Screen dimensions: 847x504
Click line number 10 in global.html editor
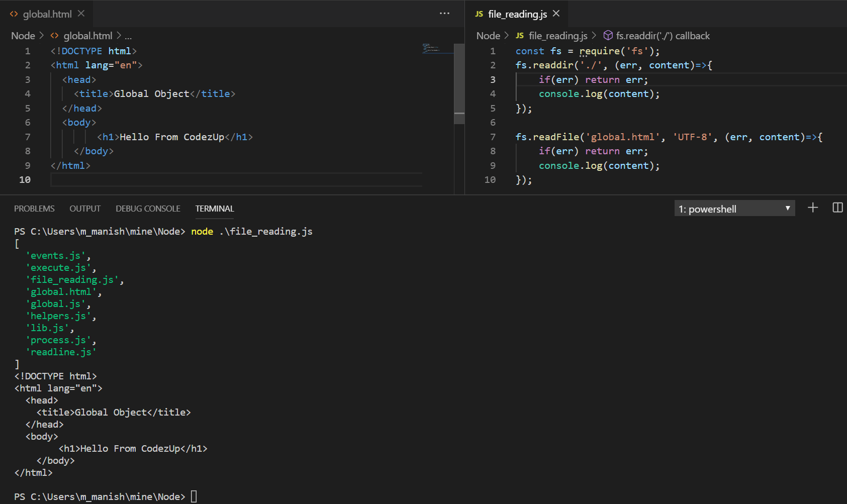[x=25, y=180]
